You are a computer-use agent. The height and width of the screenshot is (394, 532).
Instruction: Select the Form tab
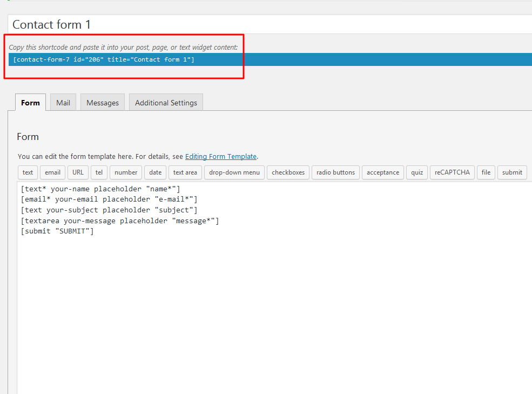(30, 103)
